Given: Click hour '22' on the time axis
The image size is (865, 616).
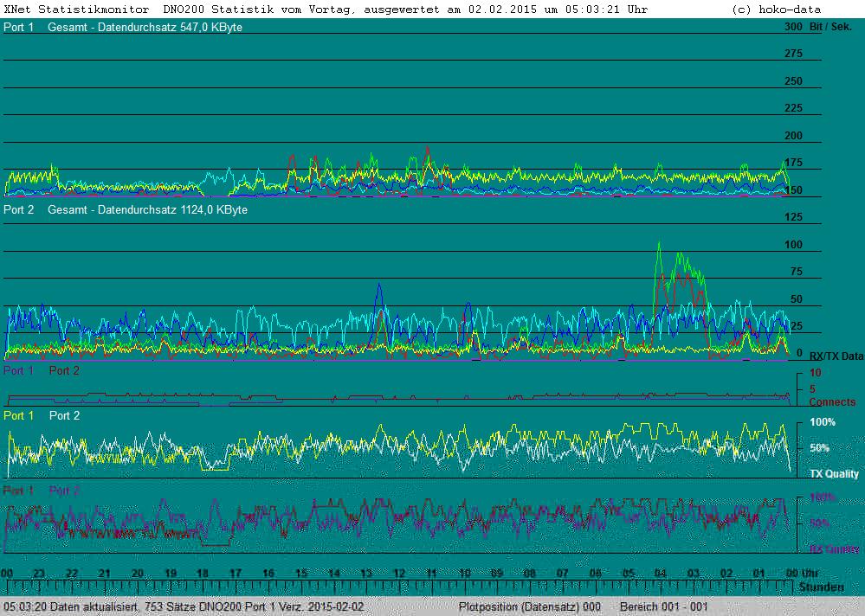Looking at the screenshot, I should tap(72, 573).
